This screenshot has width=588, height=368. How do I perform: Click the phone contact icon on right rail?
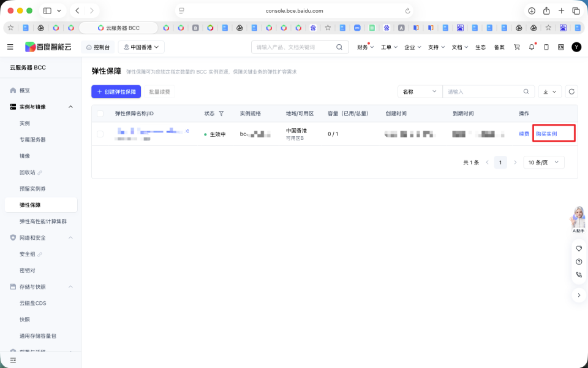pos(579,275)
